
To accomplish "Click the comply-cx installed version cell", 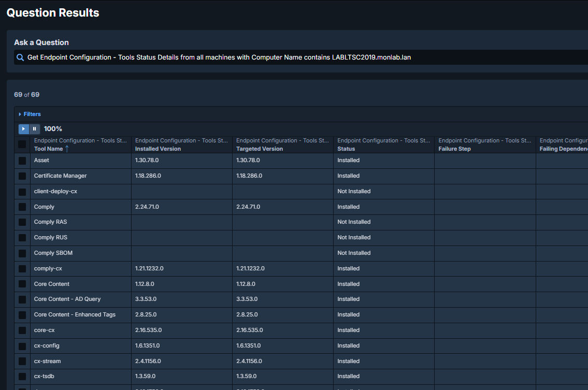I will click(x=149, y=268).
